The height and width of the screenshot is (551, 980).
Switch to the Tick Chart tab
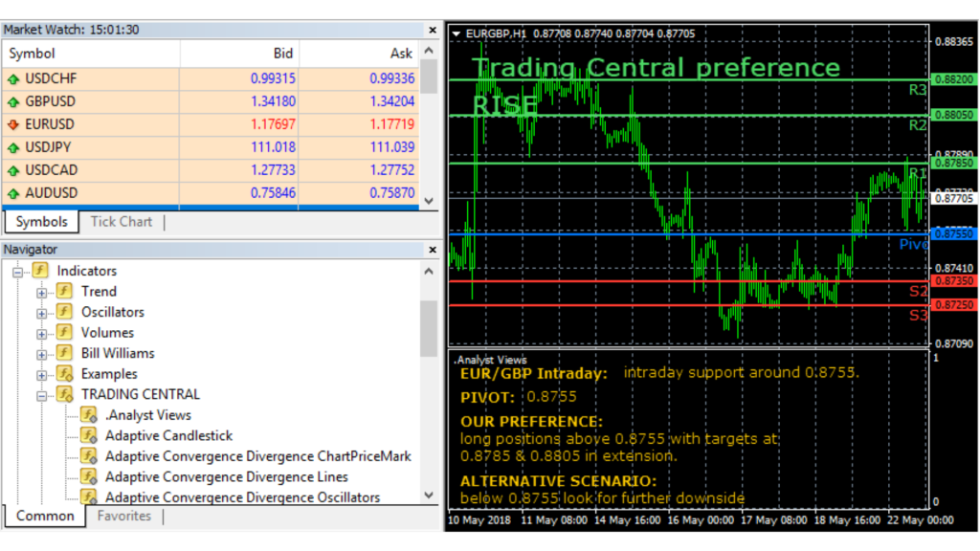point(122,222)
